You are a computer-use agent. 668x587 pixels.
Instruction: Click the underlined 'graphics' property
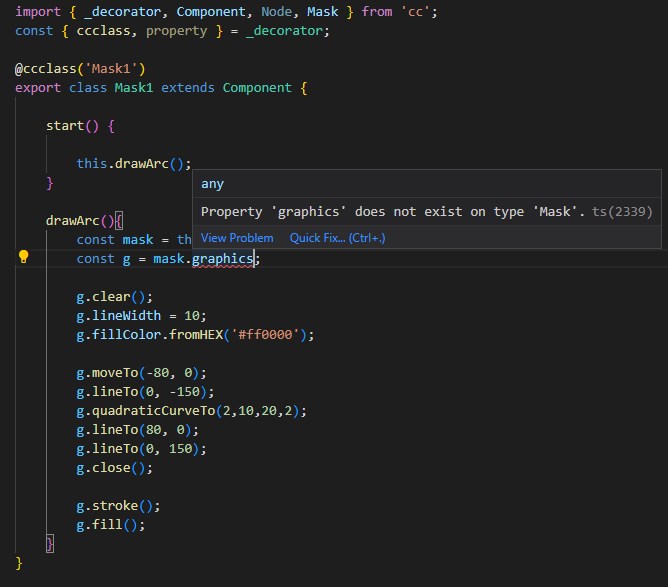(x=222, y=259)
